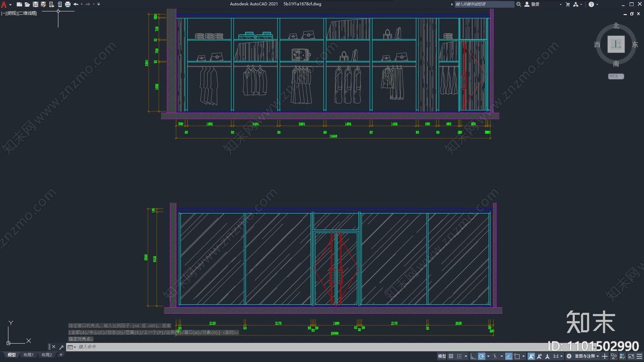Expand the polar tracking settings arrow
This screenshot has width=644, height=362.
click(x=488, y=356)
